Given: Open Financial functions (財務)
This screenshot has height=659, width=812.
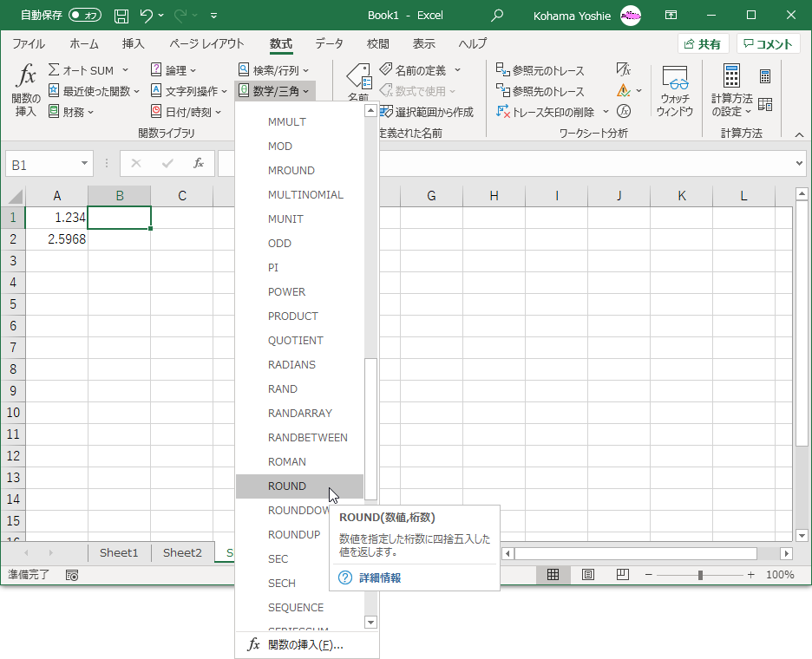Looking at the screenshot, I should pyautogui.click(x=71, y=112).
